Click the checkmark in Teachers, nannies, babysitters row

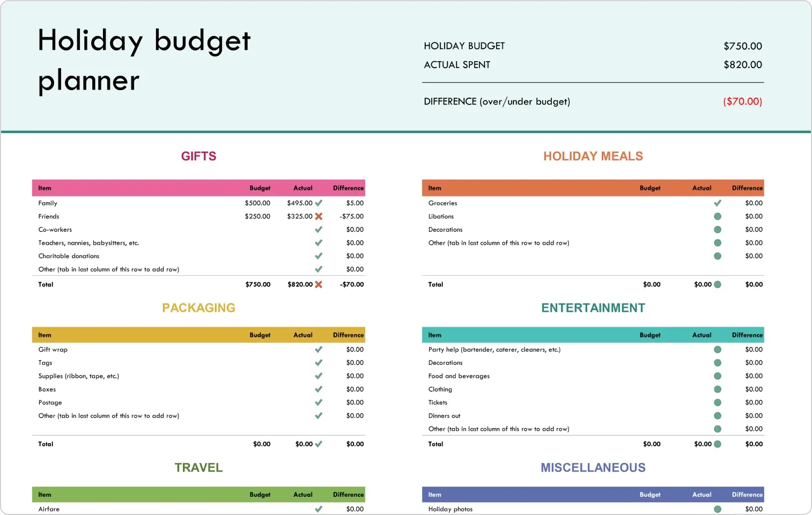pyautogui.click(x=319, y=243)
